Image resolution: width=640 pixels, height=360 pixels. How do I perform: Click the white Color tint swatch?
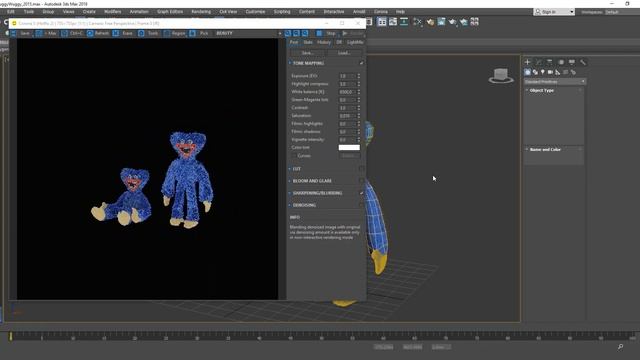pos(349,147)
